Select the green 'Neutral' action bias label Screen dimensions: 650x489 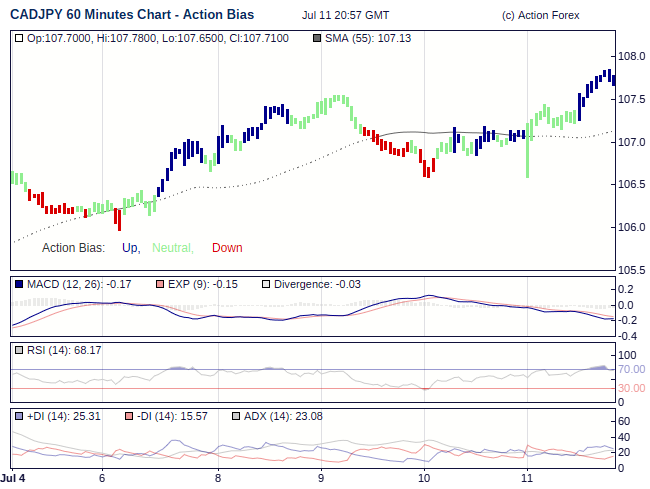point(172,248)
